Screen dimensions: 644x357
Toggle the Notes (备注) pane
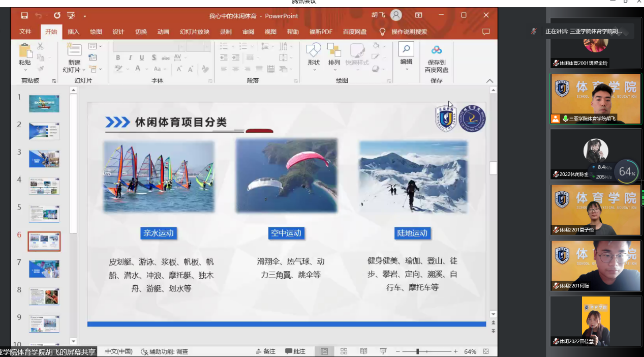265,351
